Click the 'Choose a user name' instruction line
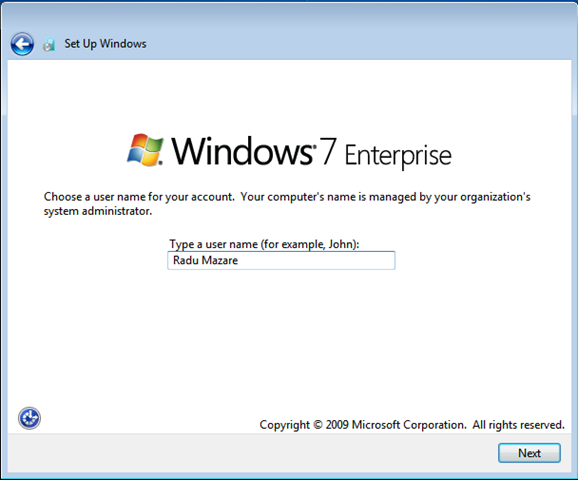 (287, 197)
